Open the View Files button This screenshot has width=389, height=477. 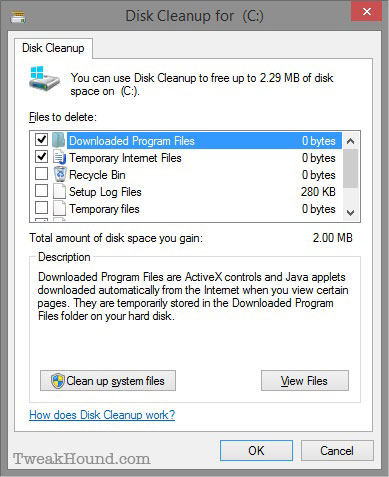point(305,381)
